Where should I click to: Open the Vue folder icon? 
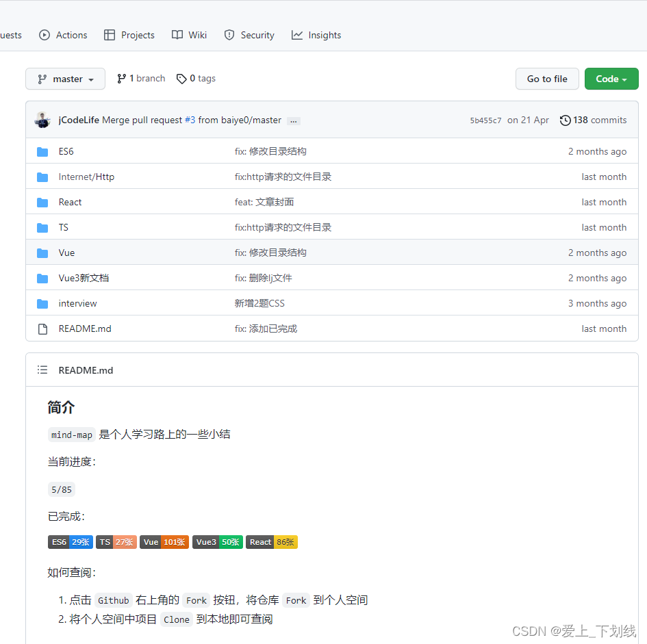tap(42, 253)
